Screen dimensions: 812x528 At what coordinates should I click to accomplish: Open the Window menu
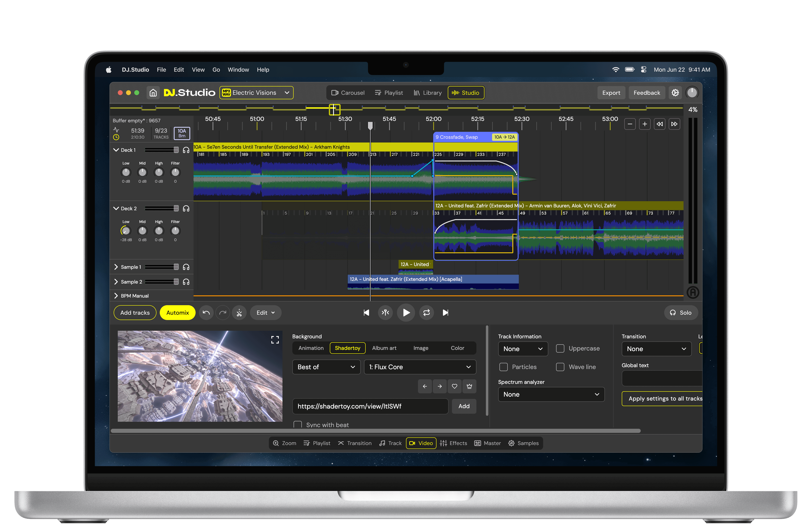(238, 70)
